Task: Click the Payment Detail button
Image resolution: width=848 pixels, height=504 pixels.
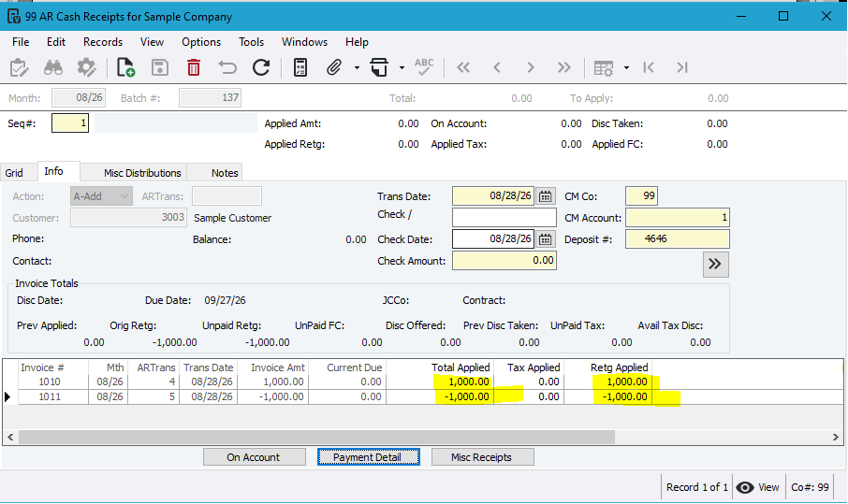Action: point(368,457)
